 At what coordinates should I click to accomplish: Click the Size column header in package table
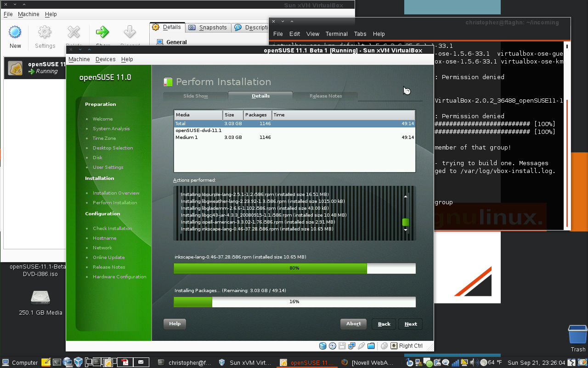(x=233, y=115)
